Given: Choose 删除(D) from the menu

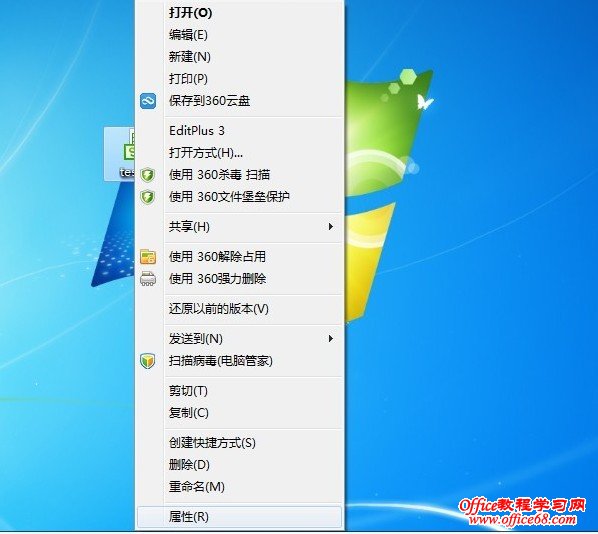Looking at the screenshot, I should pyautogui.click(x=240, y=465).
